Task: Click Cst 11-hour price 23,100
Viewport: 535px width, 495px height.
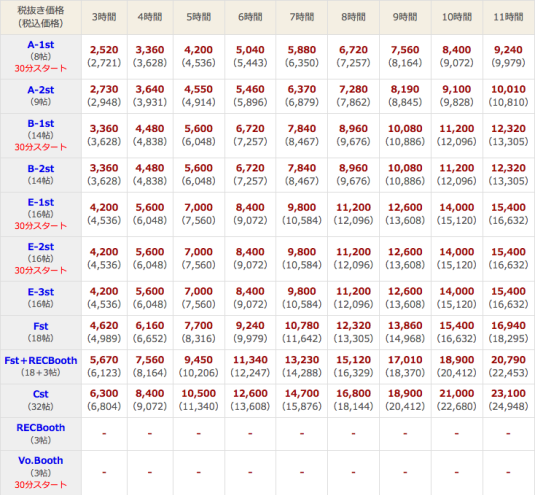Action: pos(508,393)
